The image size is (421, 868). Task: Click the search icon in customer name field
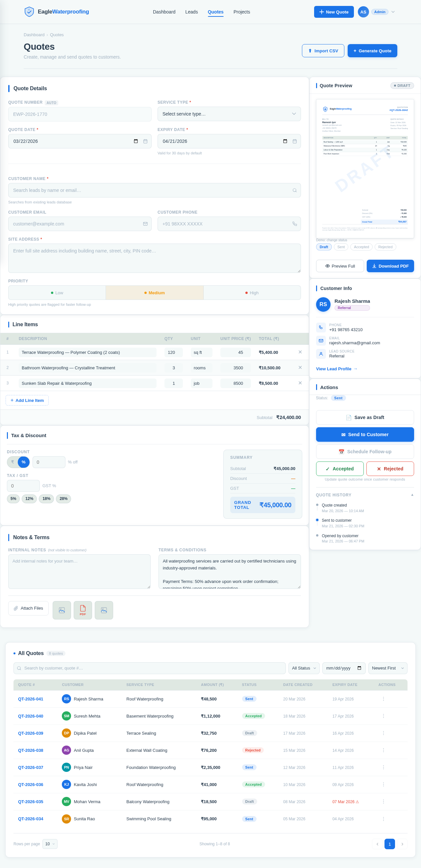(294, 190)
